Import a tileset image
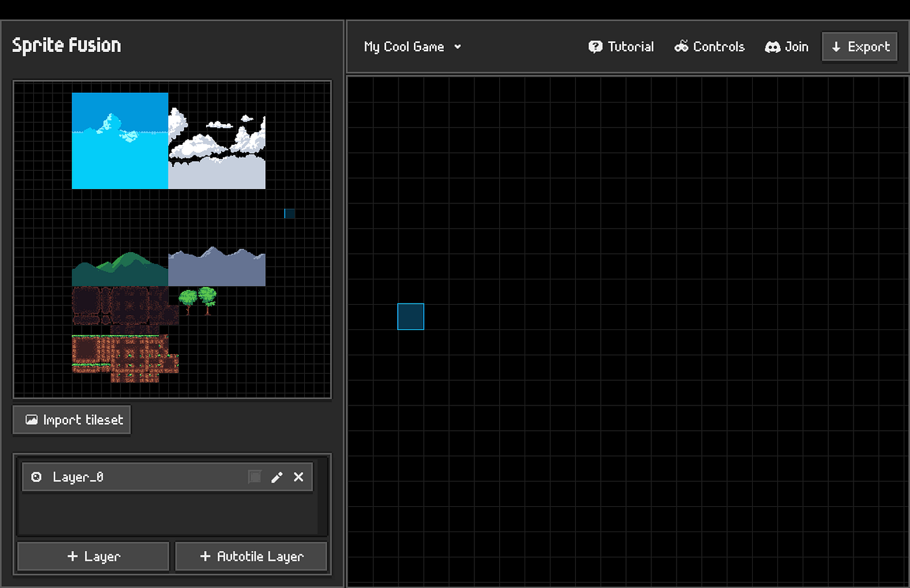The image size is (910, 588). (72, 420)
